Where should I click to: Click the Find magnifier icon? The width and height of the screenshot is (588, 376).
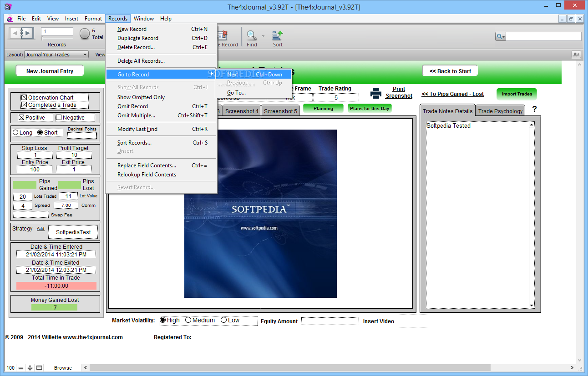click(x=251, y=35)
